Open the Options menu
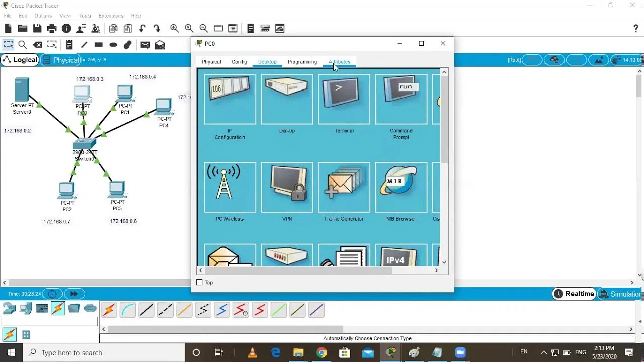This screenshot has width=644, height=362. 43,16
